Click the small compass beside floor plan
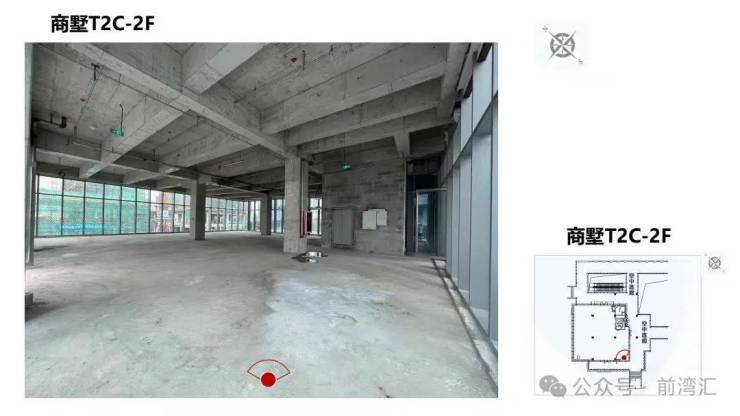Image resolution: width=740 pixels, height=416 pixels. tap(715, 263)
